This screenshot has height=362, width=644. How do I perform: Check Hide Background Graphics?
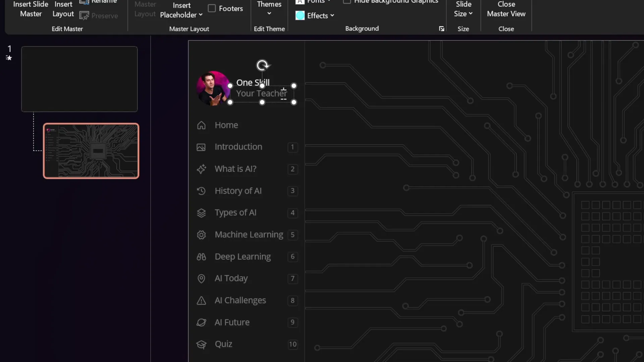(347, 2)
